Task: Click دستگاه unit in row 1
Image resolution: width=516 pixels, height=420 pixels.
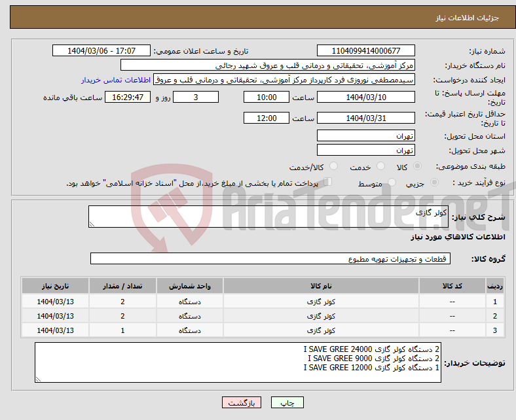Action: 190,302
